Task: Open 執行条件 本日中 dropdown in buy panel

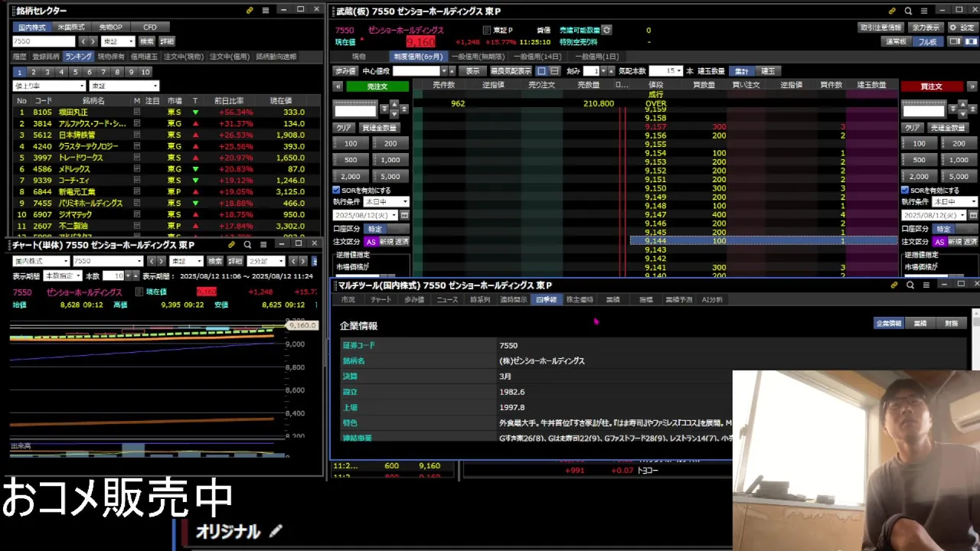Action: tap(954, 202)
